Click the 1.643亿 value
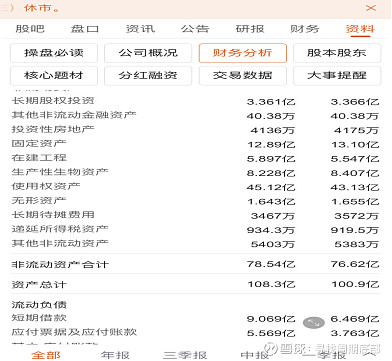 tap(271, 202)
